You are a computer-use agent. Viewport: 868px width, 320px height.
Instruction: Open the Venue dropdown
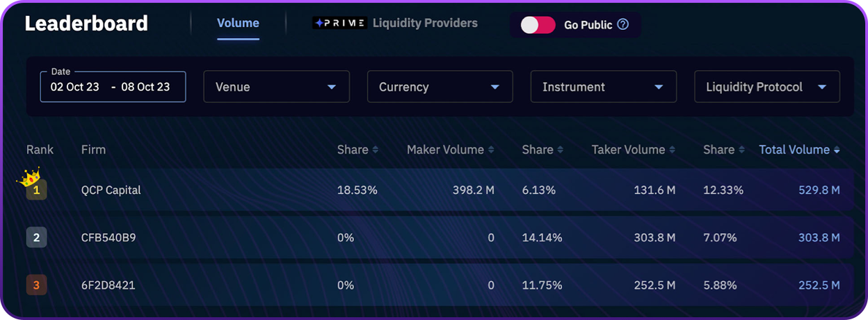click(x=276, y=87)
